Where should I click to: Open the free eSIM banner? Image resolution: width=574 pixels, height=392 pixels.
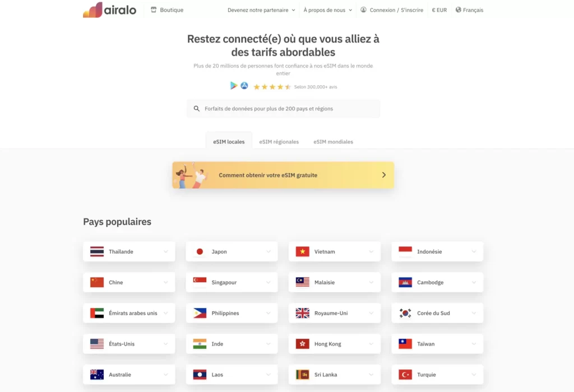283,175
